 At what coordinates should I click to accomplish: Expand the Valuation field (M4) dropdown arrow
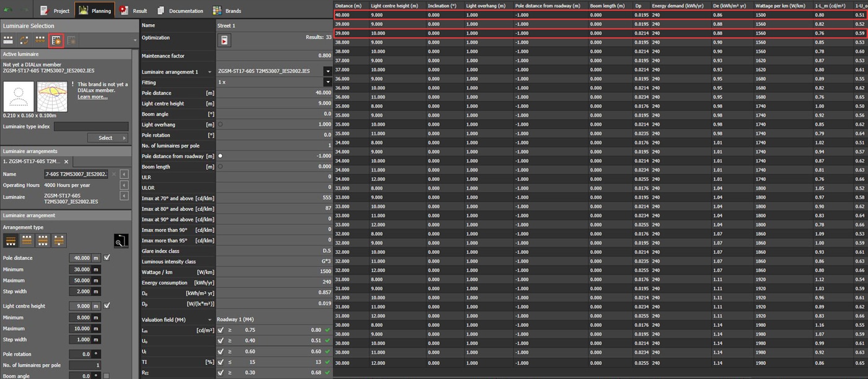[x=210, y=320]
